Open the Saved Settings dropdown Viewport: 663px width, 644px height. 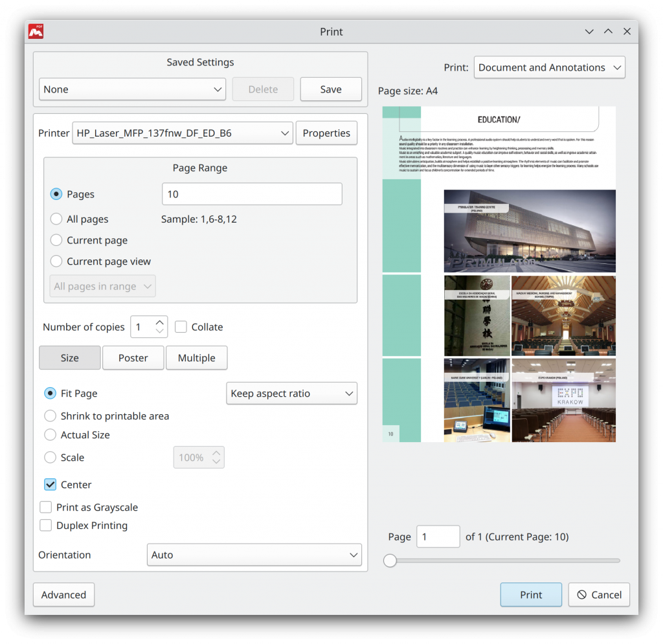pos(132,89)
